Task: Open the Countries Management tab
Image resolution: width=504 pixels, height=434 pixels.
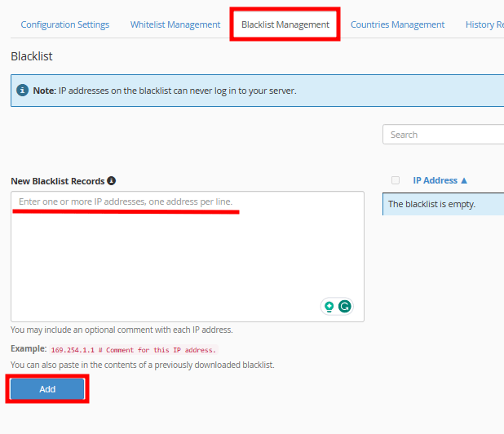Action: coord(397,24)
